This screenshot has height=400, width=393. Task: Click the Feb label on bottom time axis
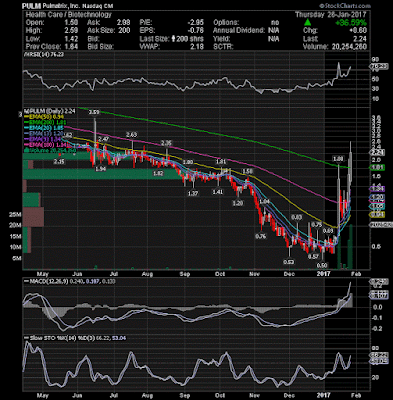pos(356,394)
